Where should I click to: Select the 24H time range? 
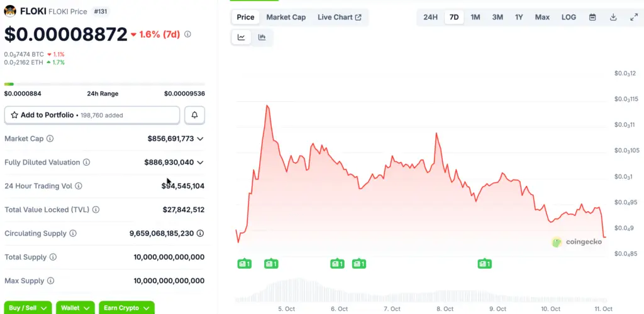(x=430, y=17)
